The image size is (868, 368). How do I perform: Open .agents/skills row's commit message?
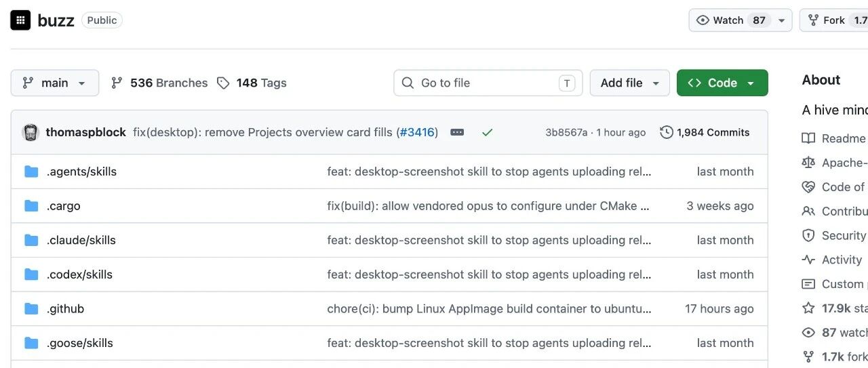click(x=489, y=171)
